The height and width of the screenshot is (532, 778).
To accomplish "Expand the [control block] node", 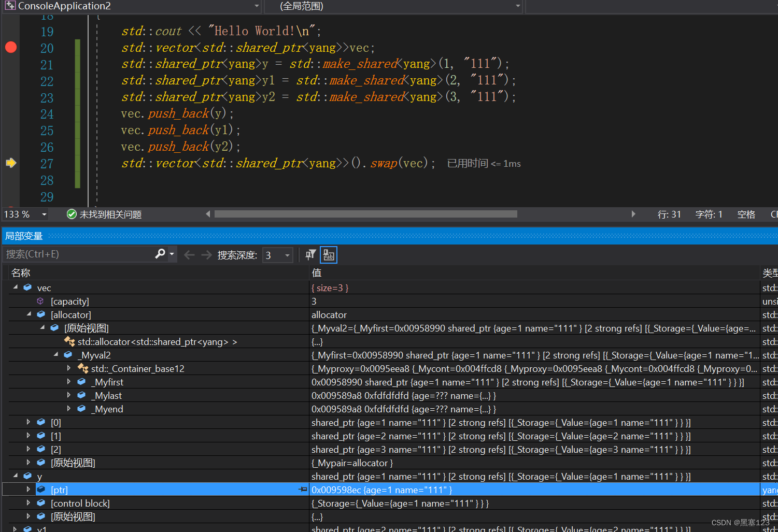I will coord(29,503).
